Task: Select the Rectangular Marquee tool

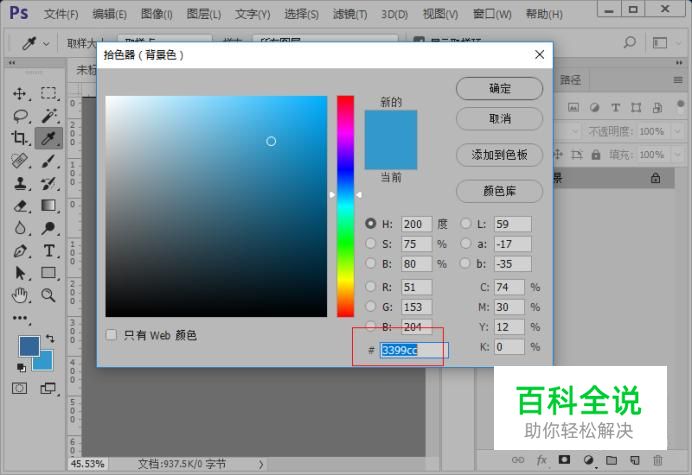Action: click(49, 94)
